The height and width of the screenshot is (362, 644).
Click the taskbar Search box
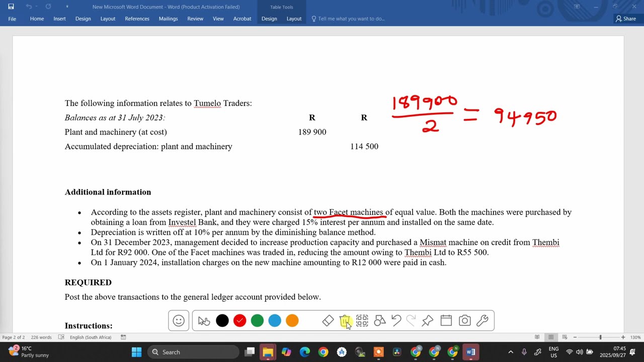pos(193,352)
